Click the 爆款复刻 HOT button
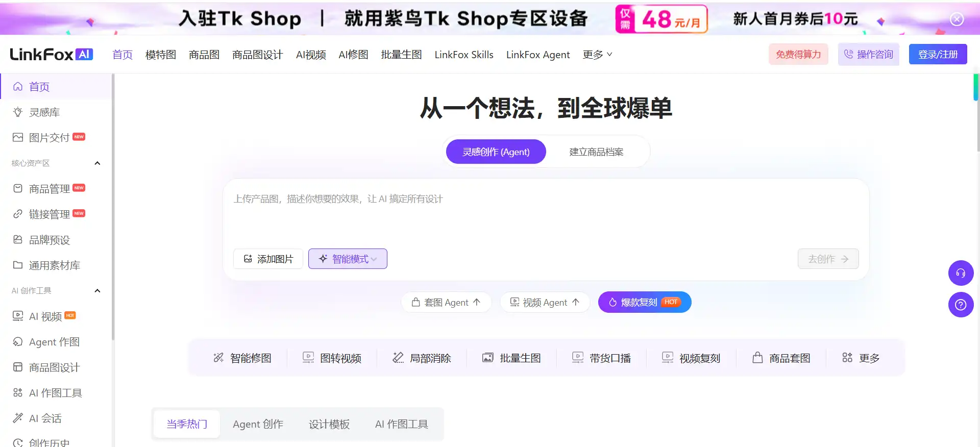The width and height of the screenshot is (980, 447). (x=645, y=302)
